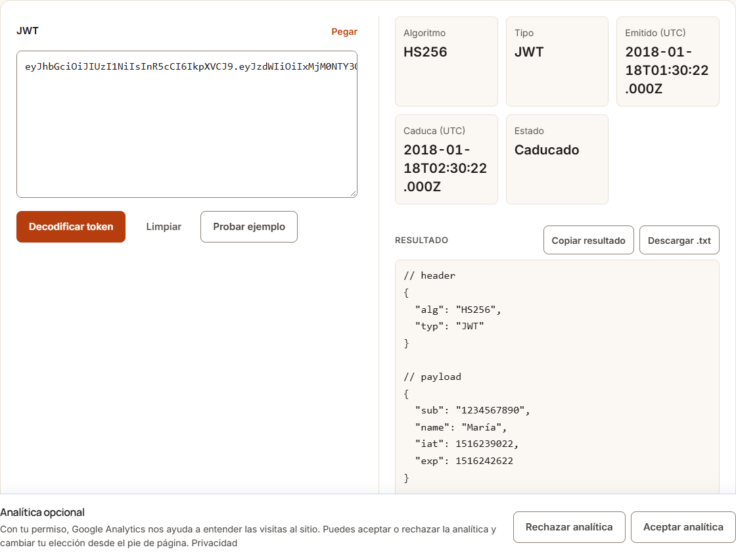This screenshot has width=736, height=560.
Task: Click the "typ": "JWT" line
Action: [x=449, y=326]
